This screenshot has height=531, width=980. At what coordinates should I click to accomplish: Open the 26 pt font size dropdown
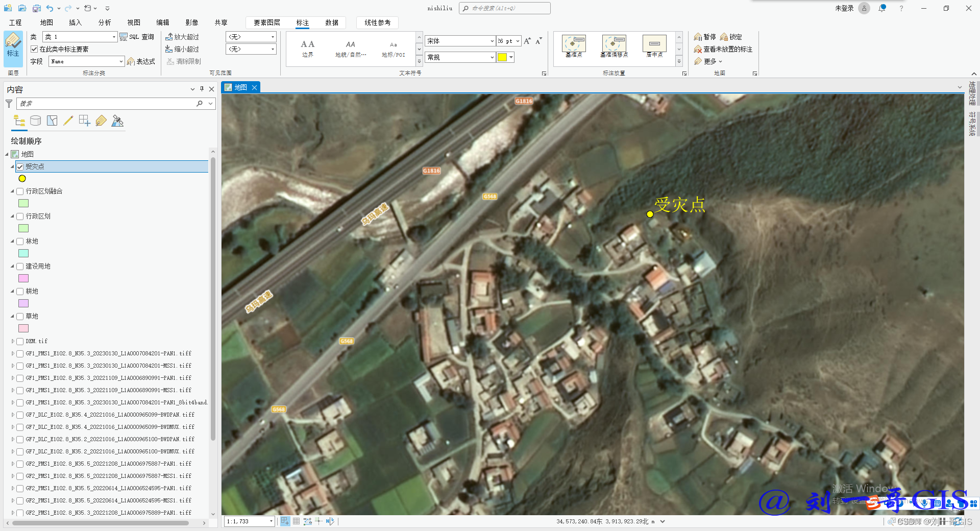point(518,41)
